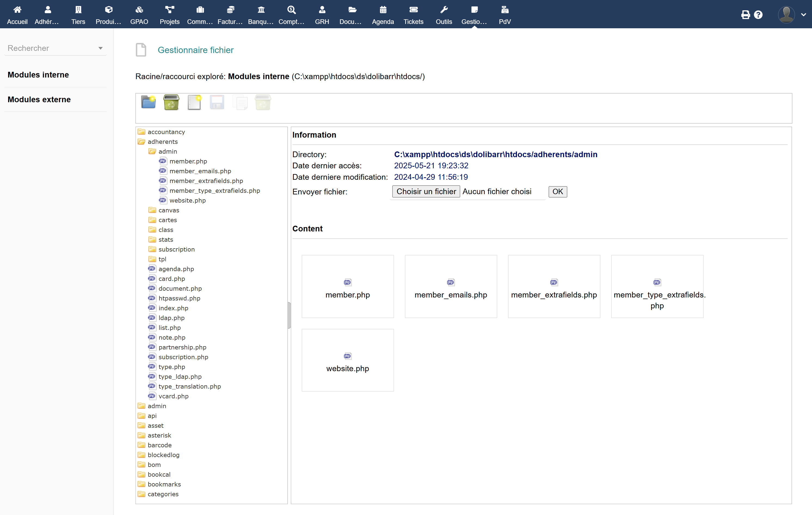Open the Agenda calendar icon
The height and width of the screenshot is (515, 812).
[383, 14]
